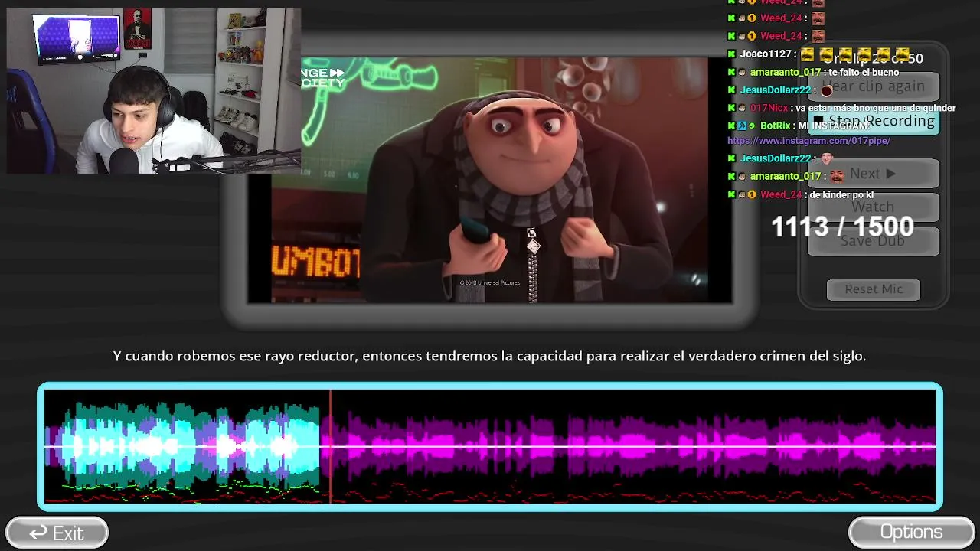Click the chat message "te falto el bueno"
This screenshot has height=551, width=980.
click(864, 73)
